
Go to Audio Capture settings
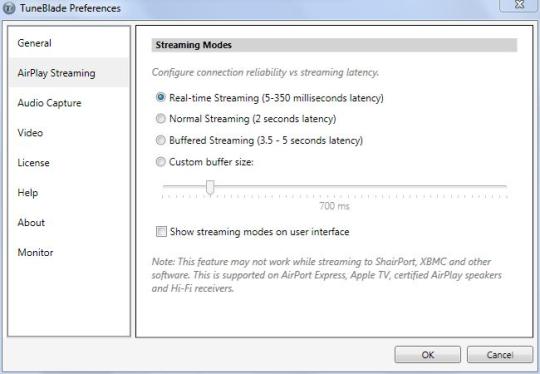(69, 103)
